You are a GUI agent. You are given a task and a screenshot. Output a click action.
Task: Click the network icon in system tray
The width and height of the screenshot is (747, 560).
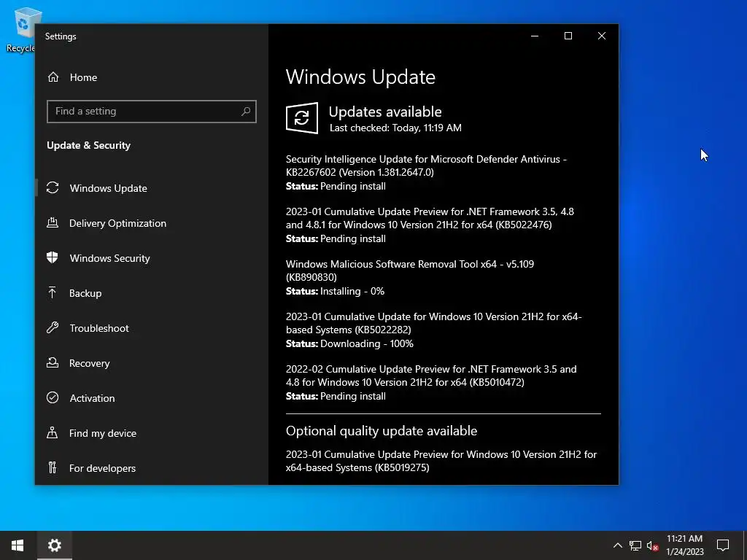[x=635, y=545]
